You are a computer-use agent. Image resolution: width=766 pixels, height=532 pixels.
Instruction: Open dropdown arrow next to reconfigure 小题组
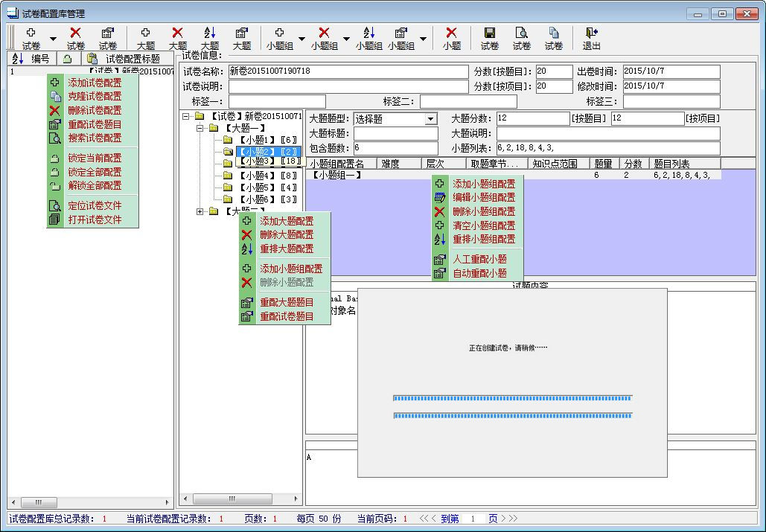pyautogui.click(x=423, y=39)
